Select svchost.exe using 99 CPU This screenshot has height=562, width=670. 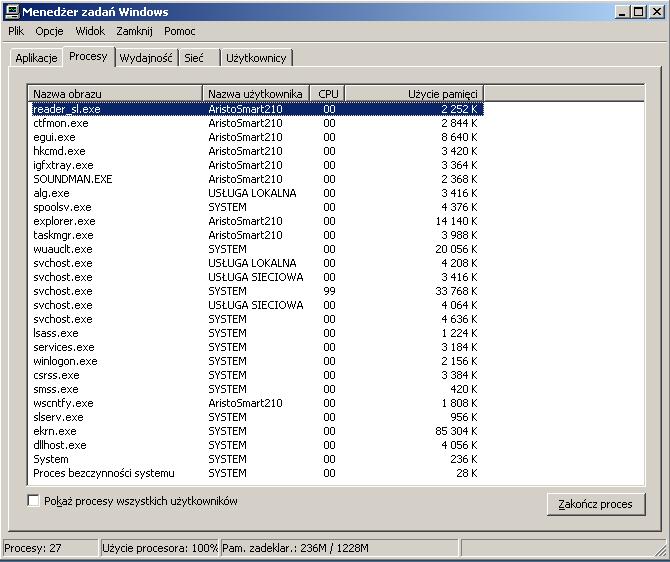click(258, 291)
